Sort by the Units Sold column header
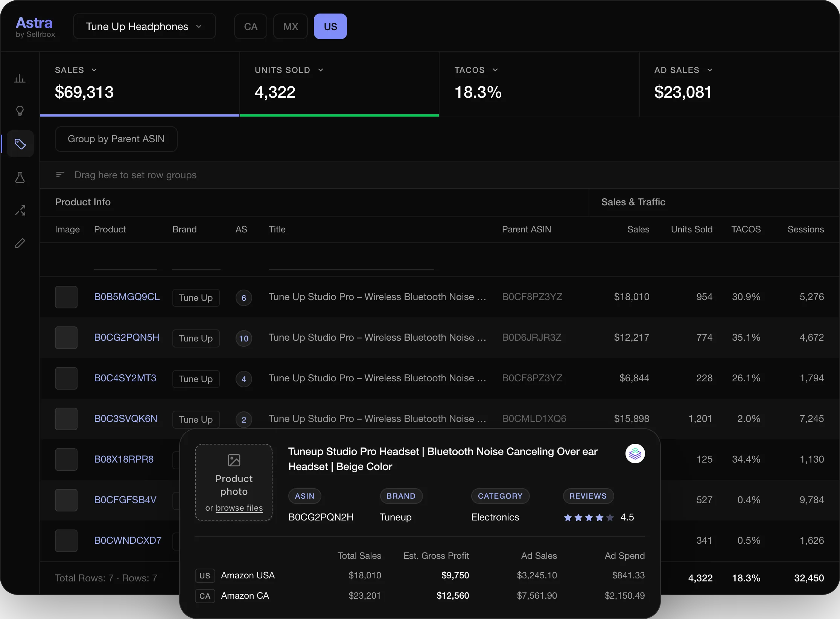The width and height of the screenshot is (840, 619). click(692, 229)
